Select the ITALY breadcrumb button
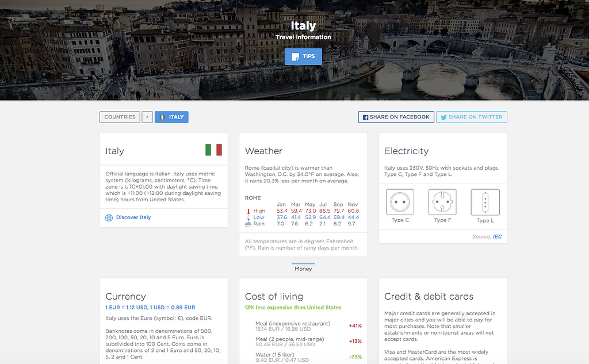Screen dimensions: 589x364 [171, 117]
